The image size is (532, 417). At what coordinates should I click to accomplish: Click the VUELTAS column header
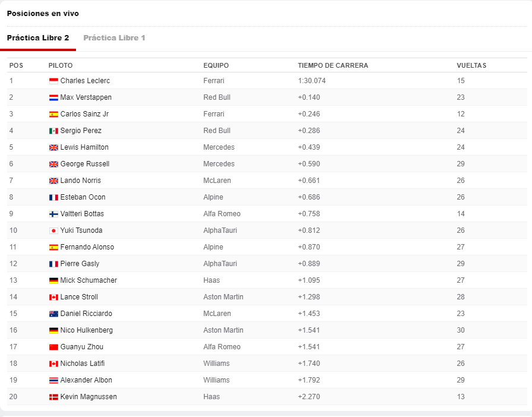pyautogui.click(x=471, y=65)
